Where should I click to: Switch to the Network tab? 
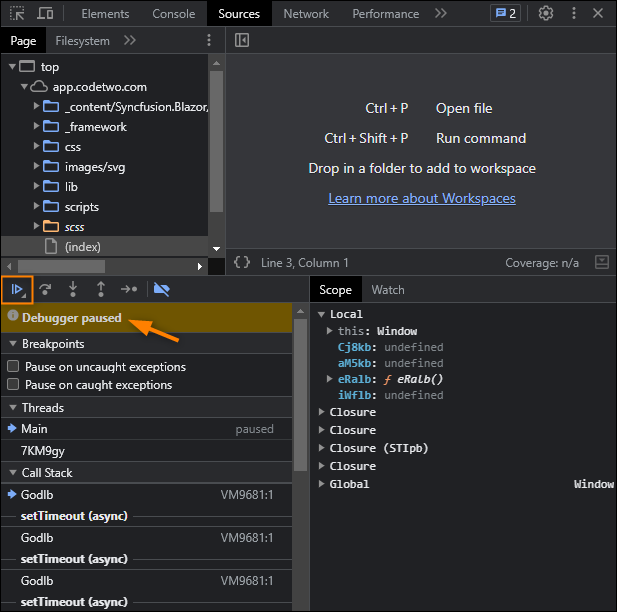tap(306, 14)
